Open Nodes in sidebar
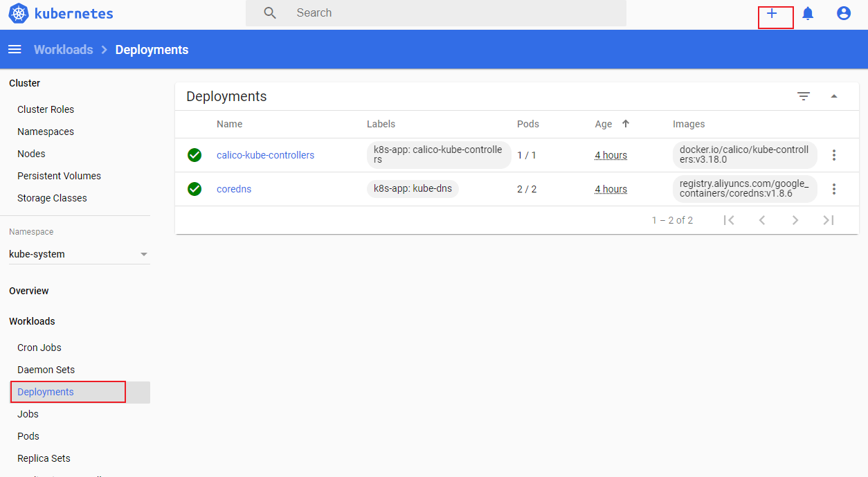The height and width of the screenshot is (477, 868). (x=31, y=154)
